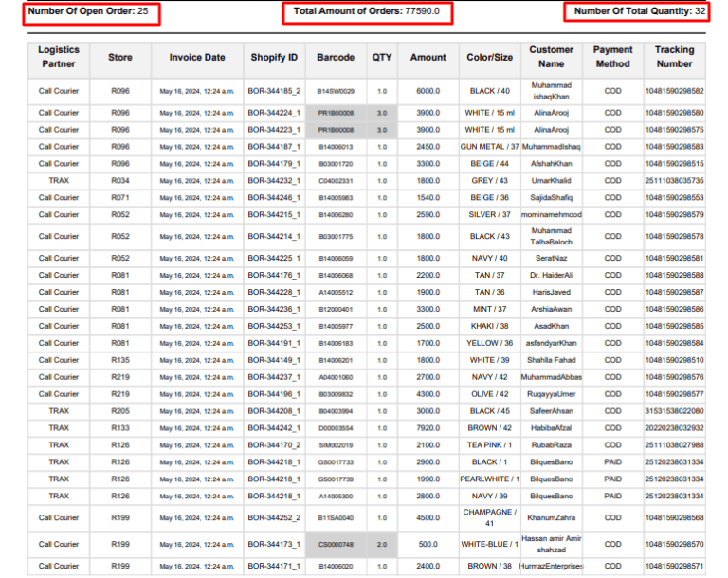This screenshot has width=728, height=578.
Task: Click customer name 'Shahila Fahad'
Action: coord(551,360)
